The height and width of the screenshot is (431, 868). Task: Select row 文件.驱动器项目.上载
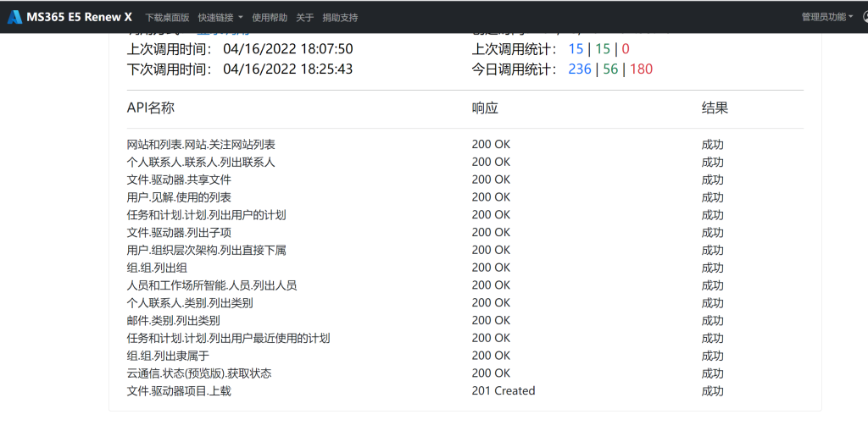tap(465, 391)
